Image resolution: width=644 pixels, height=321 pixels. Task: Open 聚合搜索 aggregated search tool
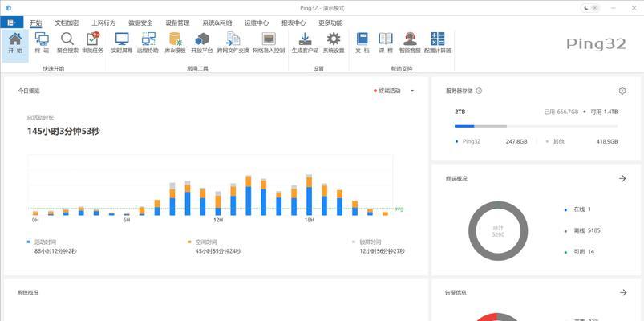click(x=67, y=43)
